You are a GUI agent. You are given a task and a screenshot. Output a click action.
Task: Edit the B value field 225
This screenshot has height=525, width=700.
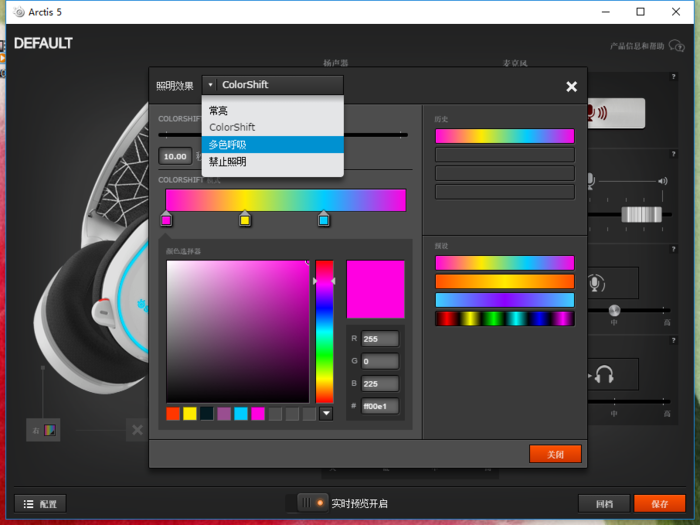click(380, 383)
